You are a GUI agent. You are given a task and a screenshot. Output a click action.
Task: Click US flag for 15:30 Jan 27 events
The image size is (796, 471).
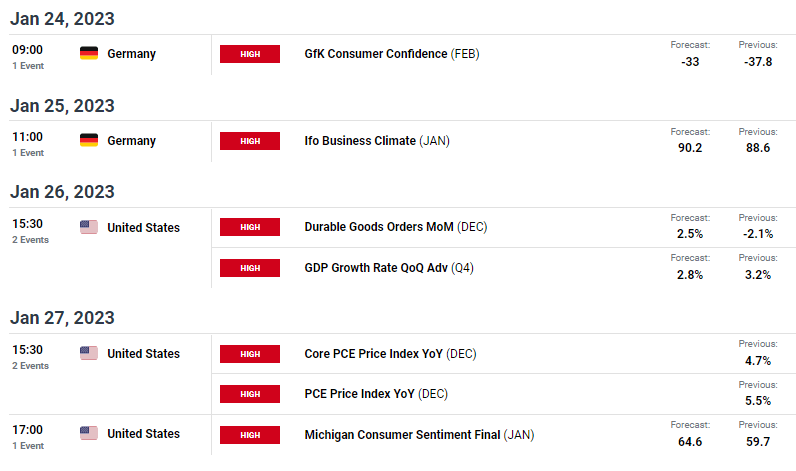click(89, 353)
